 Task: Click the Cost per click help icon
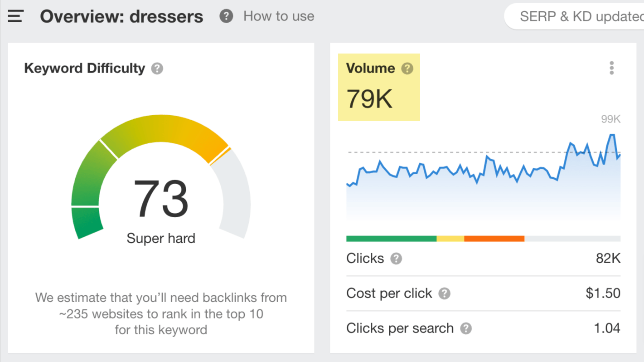tap(444, 294)
